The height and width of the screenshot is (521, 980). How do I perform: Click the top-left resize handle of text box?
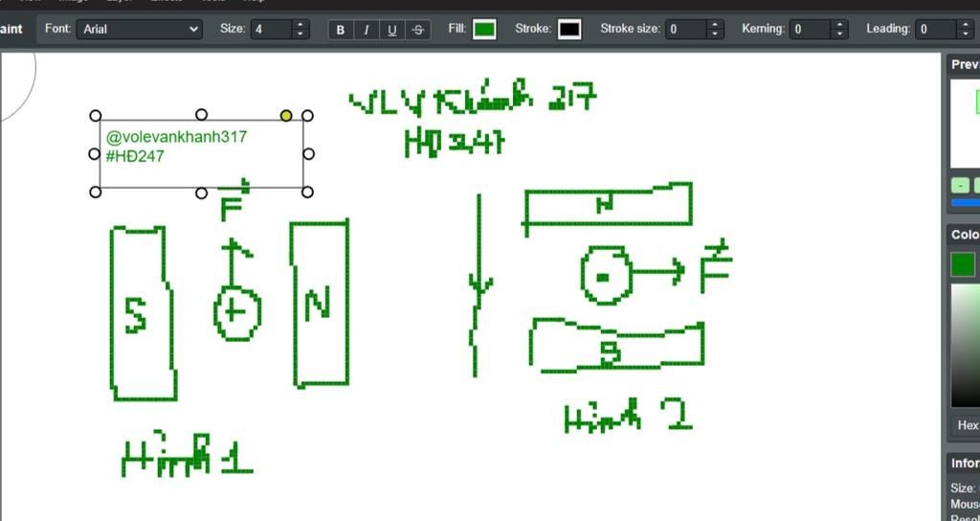point(95,116)
